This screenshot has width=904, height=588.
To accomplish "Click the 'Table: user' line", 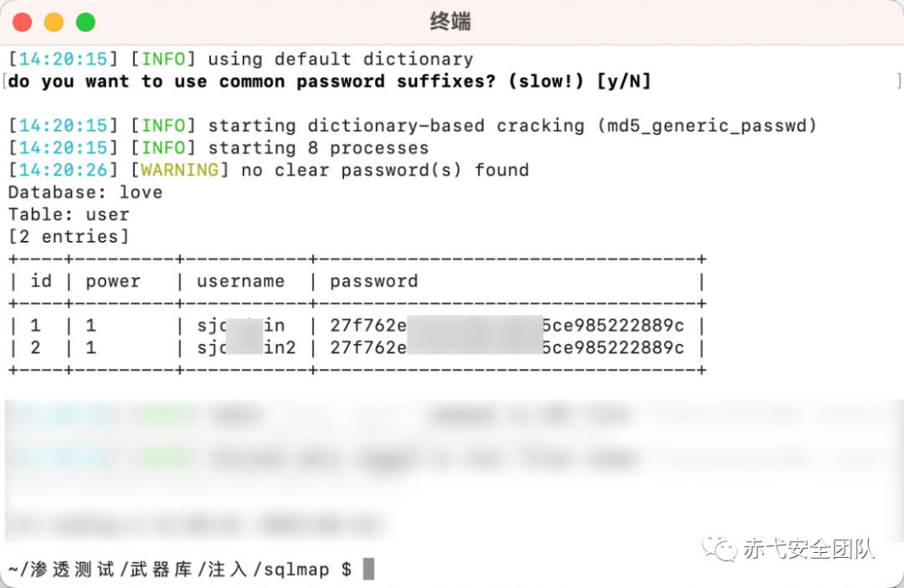I will (x=69, y=214).
